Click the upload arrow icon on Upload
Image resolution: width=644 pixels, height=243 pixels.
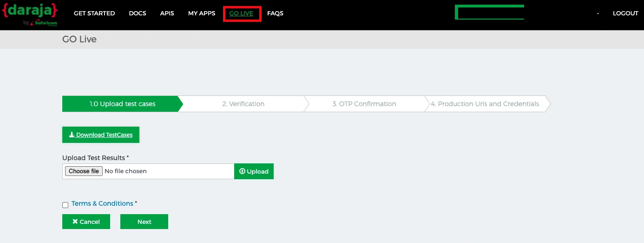click(242, 171)
